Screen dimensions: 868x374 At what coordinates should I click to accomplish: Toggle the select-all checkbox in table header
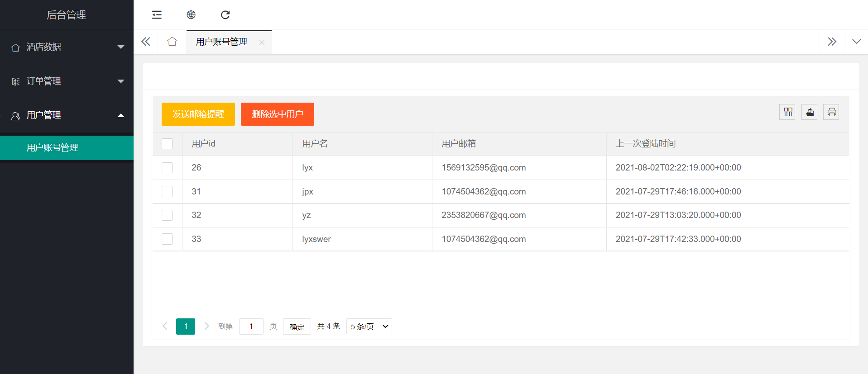tap(167, 144)
